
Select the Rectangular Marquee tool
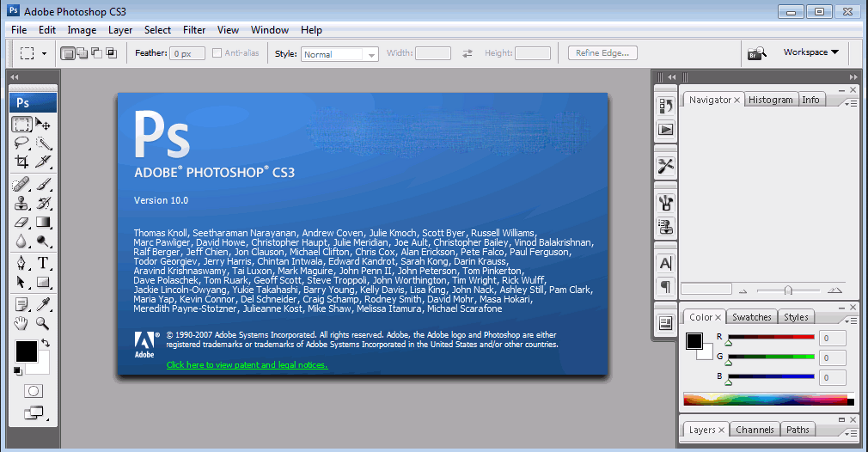22,124
